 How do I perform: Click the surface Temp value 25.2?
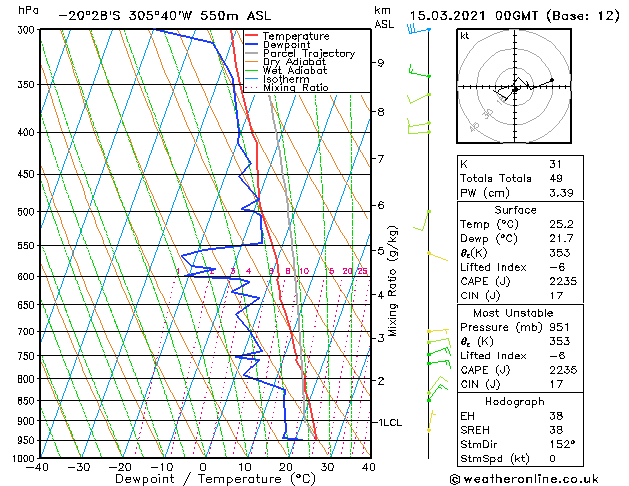(x=561, y=224)
